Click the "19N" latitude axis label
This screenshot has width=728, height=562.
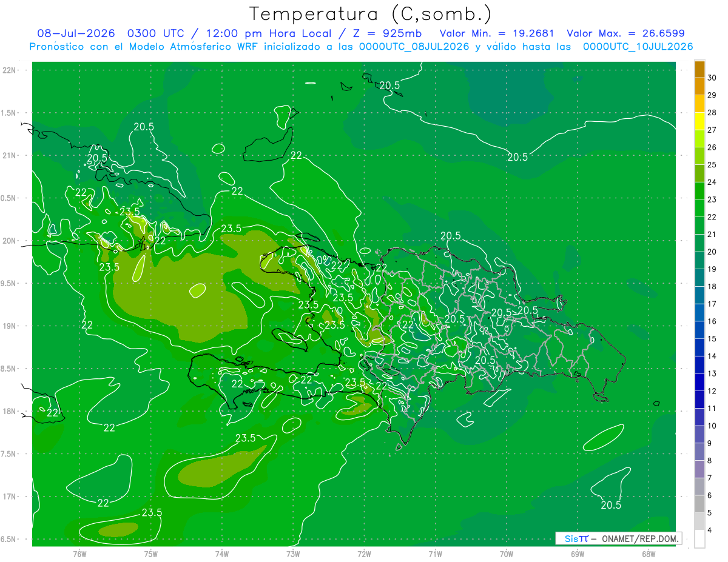pyautogui.click(x=10, y=326)
